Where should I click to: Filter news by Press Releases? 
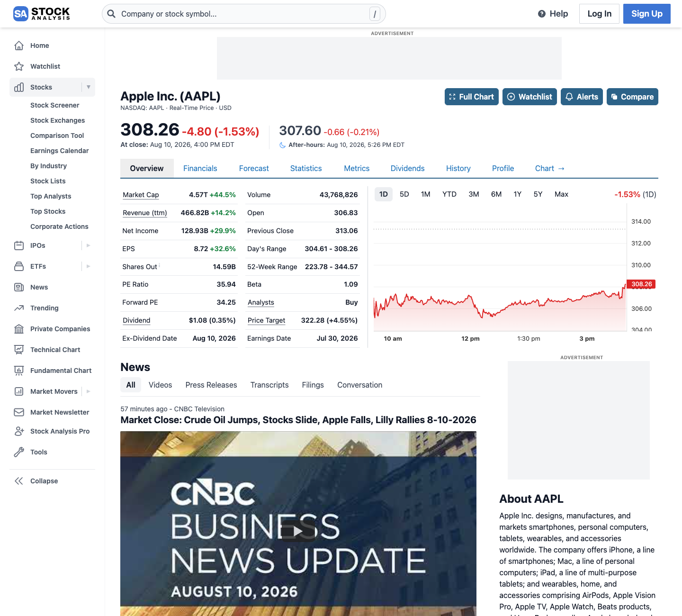[211, 385]
